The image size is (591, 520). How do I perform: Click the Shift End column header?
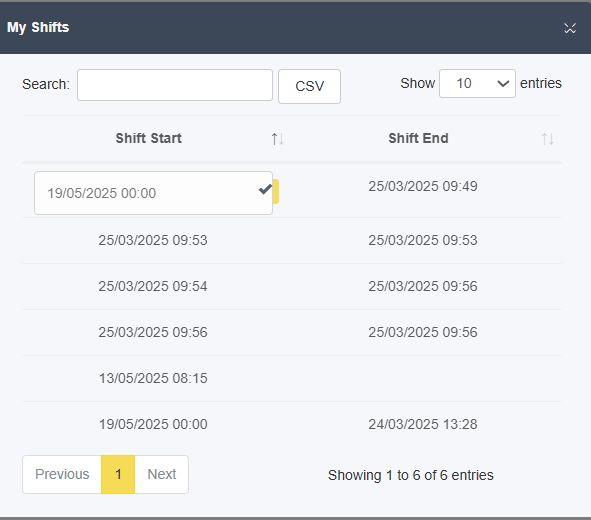click(x=418, y=138)
